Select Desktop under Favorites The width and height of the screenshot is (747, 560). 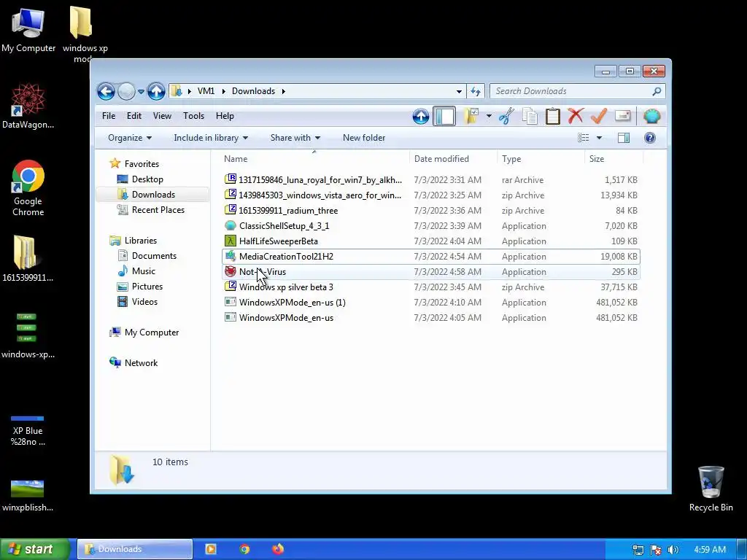[x=147, y=179]
